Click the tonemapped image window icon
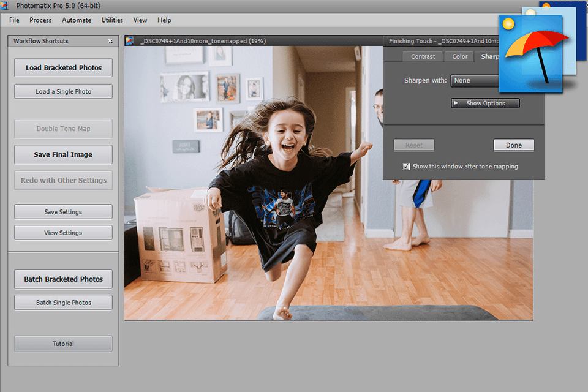The height and width of the screenshot is (392, 588). coord(129,41)
